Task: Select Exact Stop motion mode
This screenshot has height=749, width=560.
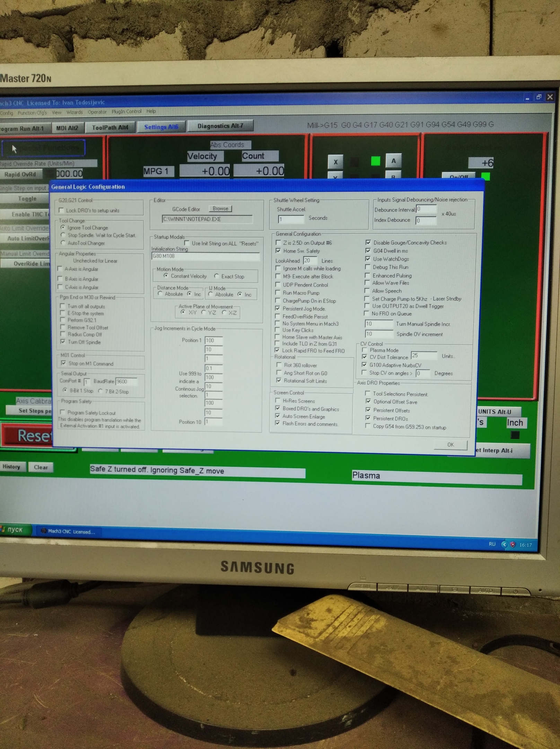Action: point(217,276)
